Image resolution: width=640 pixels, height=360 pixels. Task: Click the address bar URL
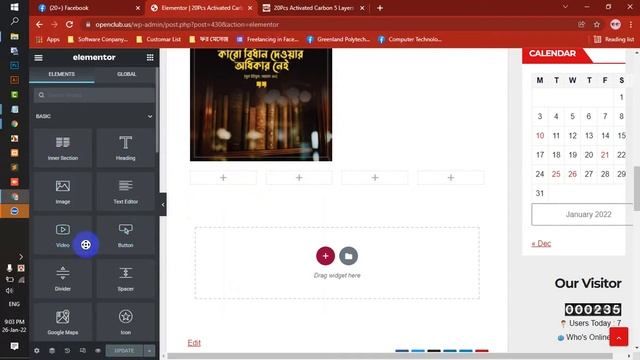(187, 24)
